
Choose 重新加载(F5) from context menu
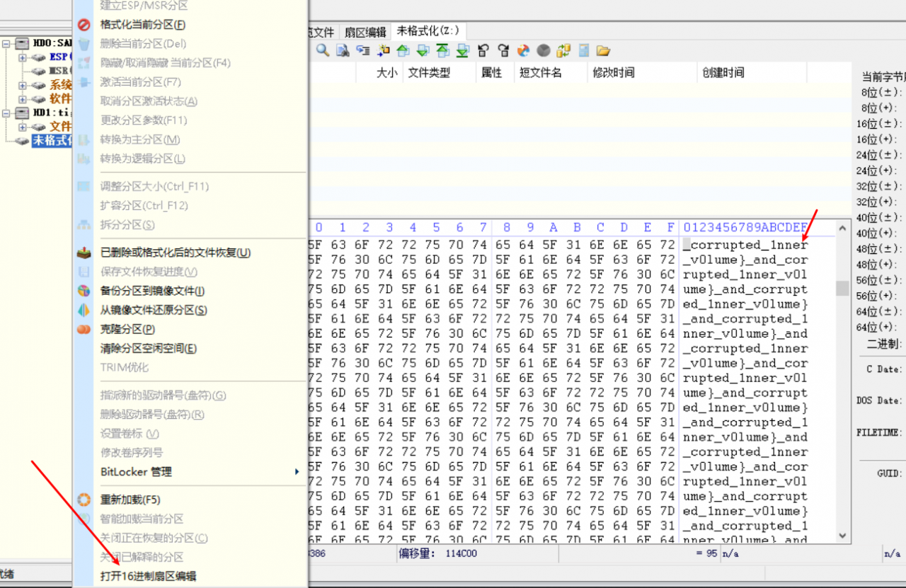click(x=130, y=500)
